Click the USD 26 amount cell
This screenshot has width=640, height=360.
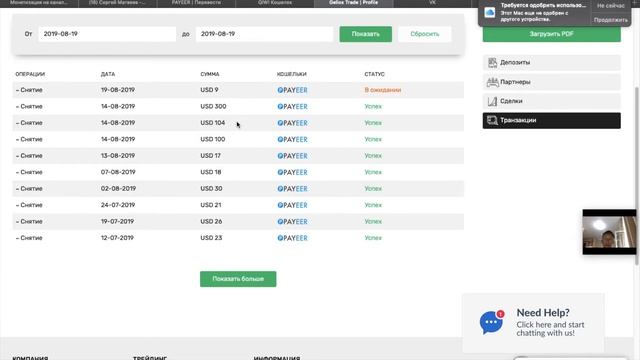(211, 221)
